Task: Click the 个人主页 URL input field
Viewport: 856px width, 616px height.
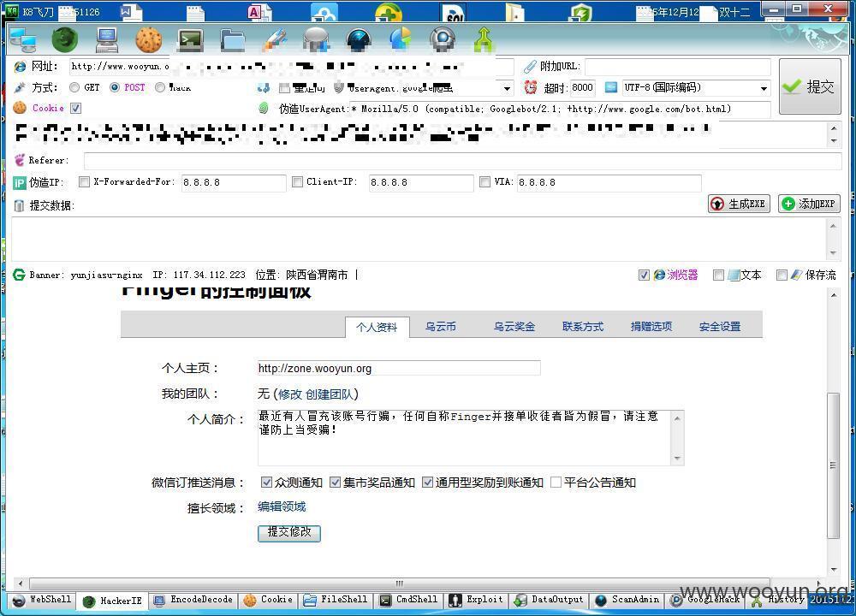Action: 399,368
